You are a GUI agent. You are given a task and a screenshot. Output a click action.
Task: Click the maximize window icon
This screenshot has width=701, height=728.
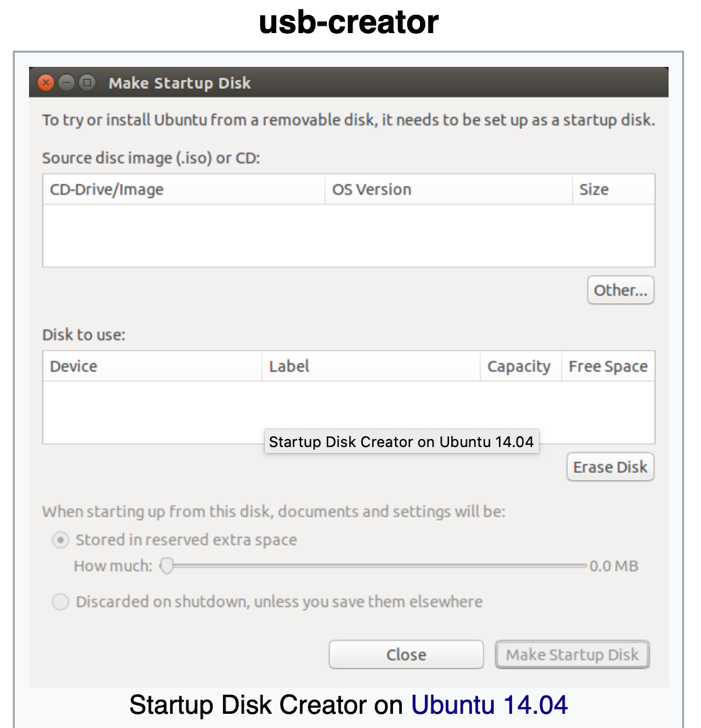pos(86,83)
